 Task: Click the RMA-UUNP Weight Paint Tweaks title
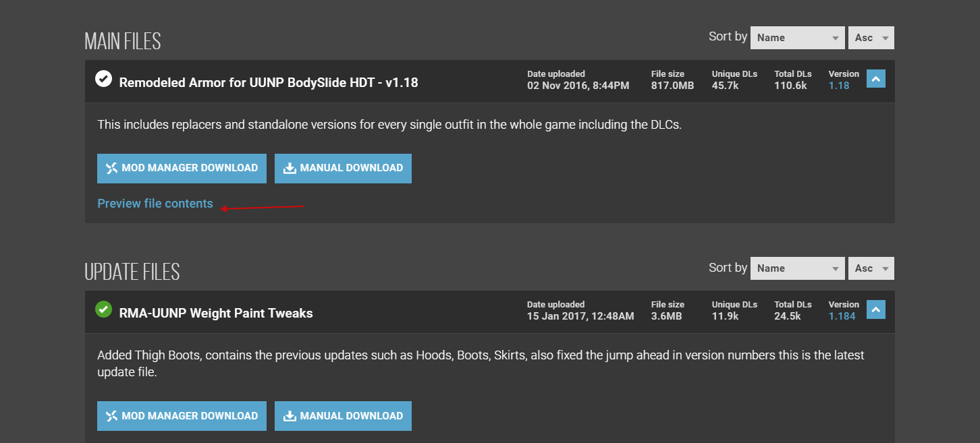[x=216, y=314]
